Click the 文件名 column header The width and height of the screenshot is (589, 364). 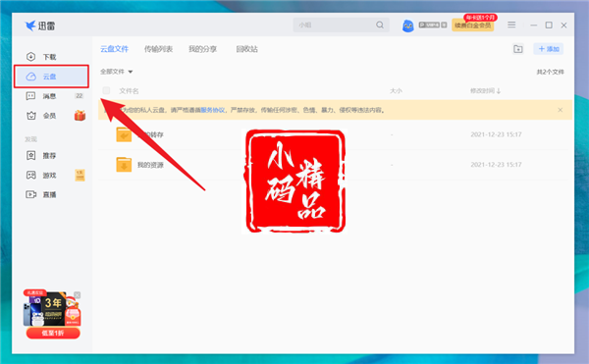click(x=129, y=91)
